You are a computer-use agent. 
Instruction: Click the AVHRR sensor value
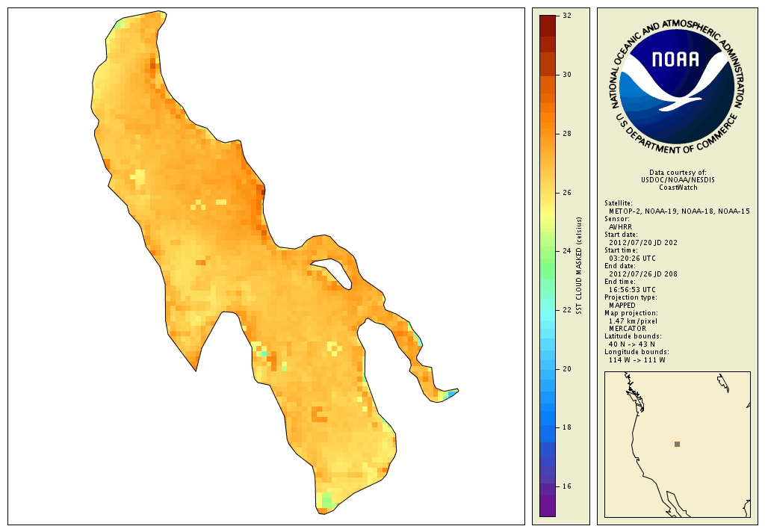(x=621, y=227)
